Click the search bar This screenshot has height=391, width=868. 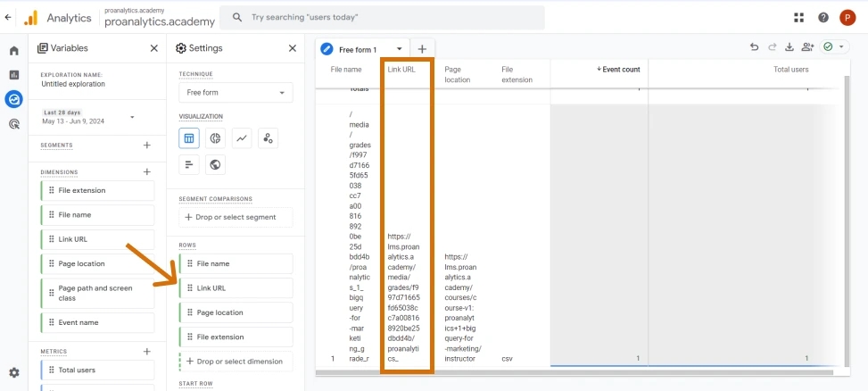click(x=382, y=18)
